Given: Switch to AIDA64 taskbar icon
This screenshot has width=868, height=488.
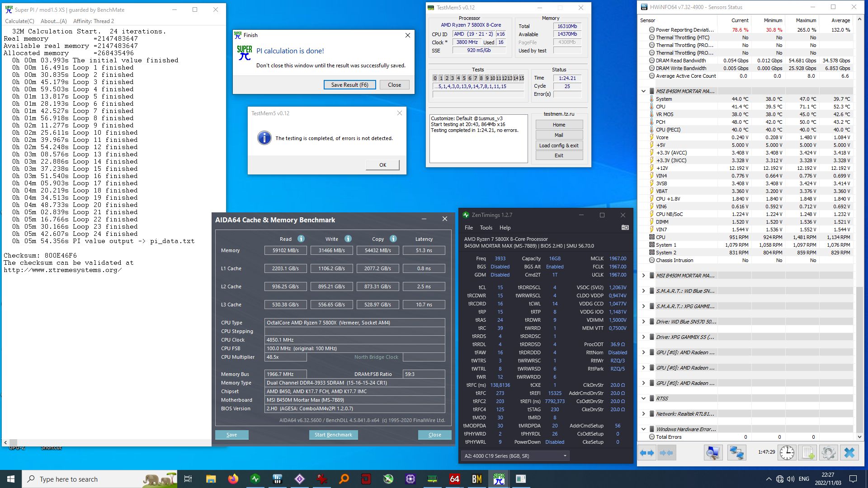Looking at the screenshot, I should coord(454,479).
